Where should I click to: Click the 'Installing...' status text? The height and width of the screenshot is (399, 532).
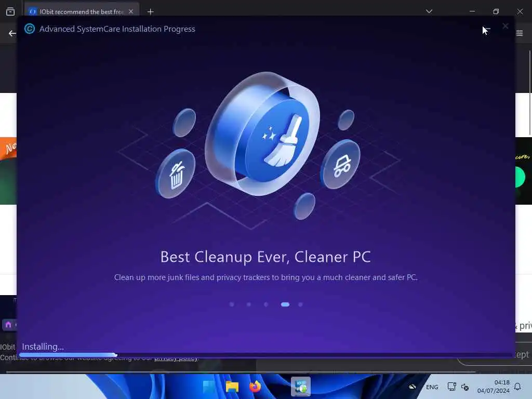coord(43,347)
